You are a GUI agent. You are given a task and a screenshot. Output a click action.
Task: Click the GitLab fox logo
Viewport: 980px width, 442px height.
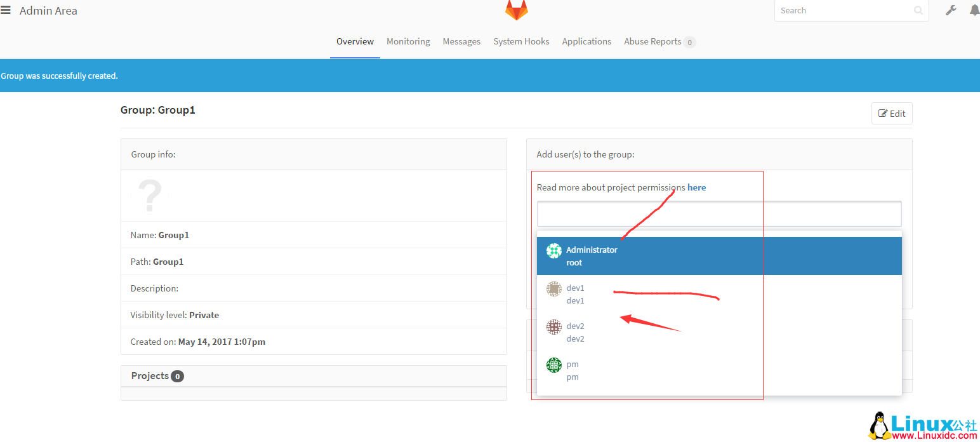pos(516,10)
